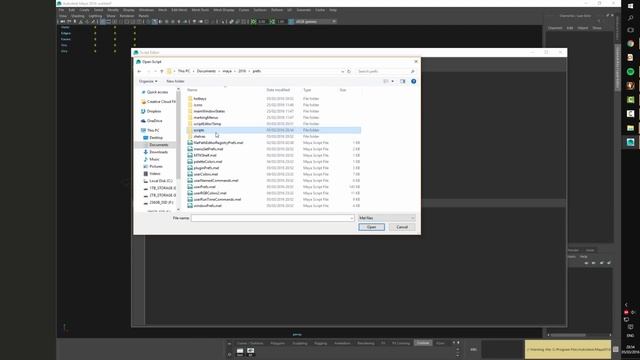The image size is (640, 360).
Task: Expand the address bar history dropdown
Action: (342, 71)
